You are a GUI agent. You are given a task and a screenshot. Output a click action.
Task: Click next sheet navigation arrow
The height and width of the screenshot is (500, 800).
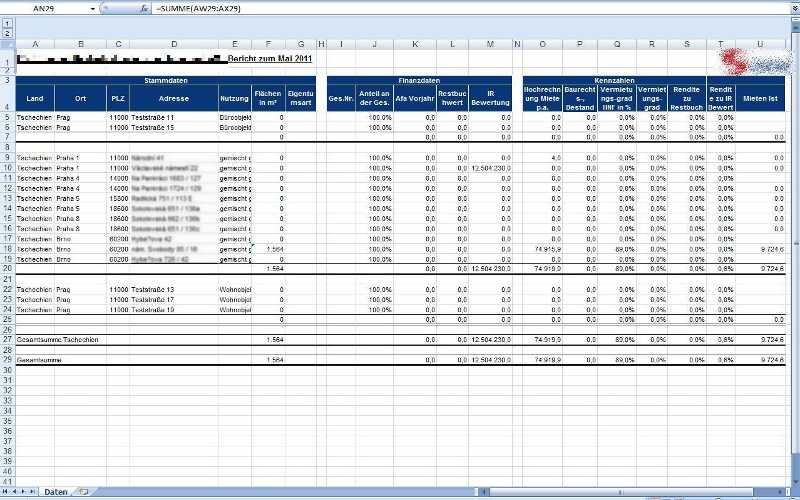coord(23,491)
